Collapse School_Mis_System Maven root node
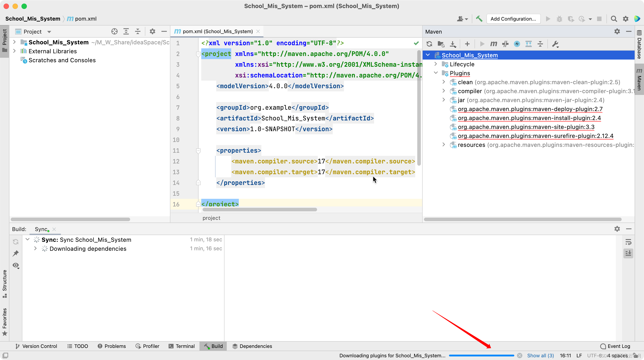 tap(428, 55)
